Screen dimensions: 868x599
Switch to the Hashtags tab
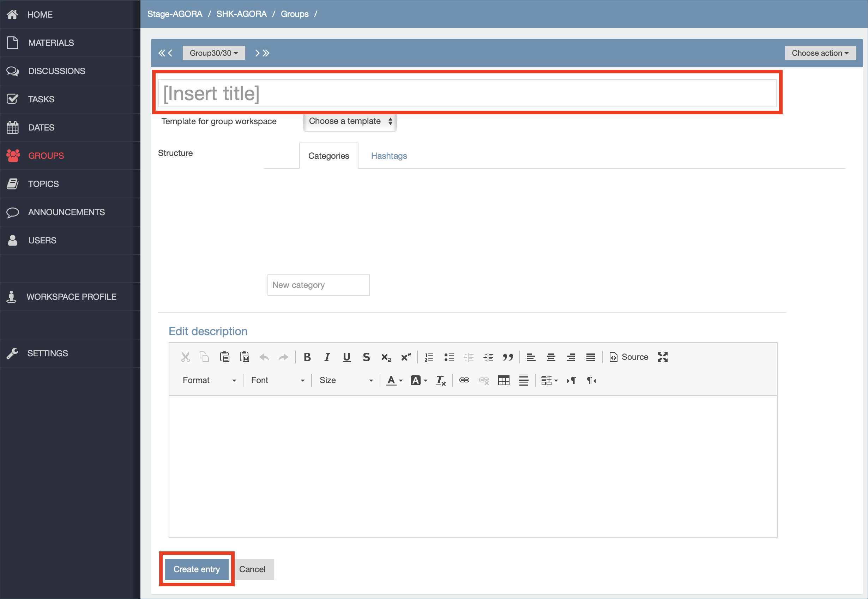[389, 156]
